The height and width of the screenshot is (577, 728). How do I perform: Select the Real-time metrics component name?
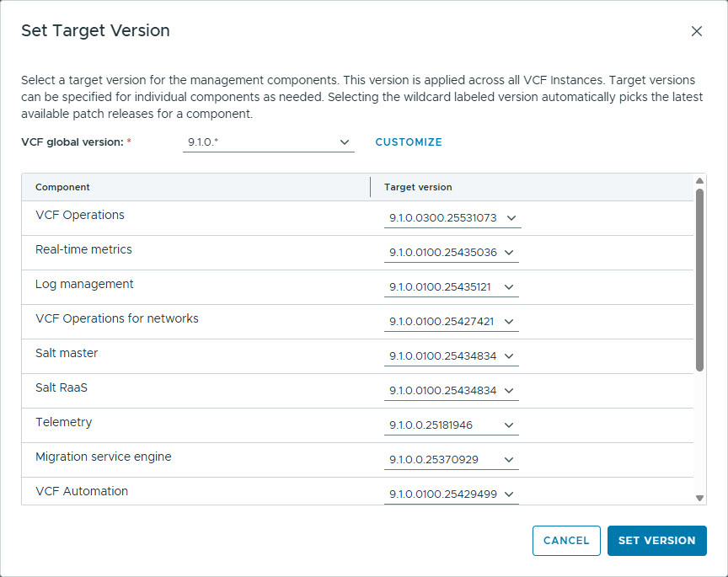[x=83, y=249]
